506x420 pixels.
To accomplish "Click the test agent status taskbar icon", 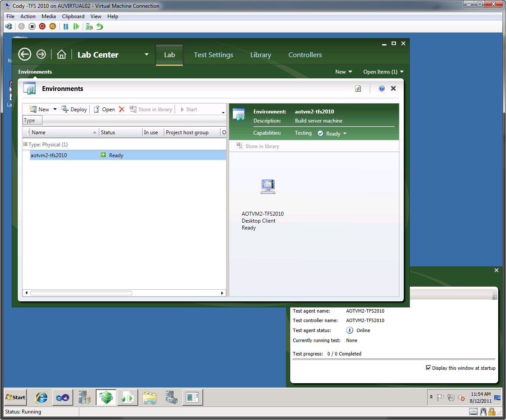I will coord(193,397).
